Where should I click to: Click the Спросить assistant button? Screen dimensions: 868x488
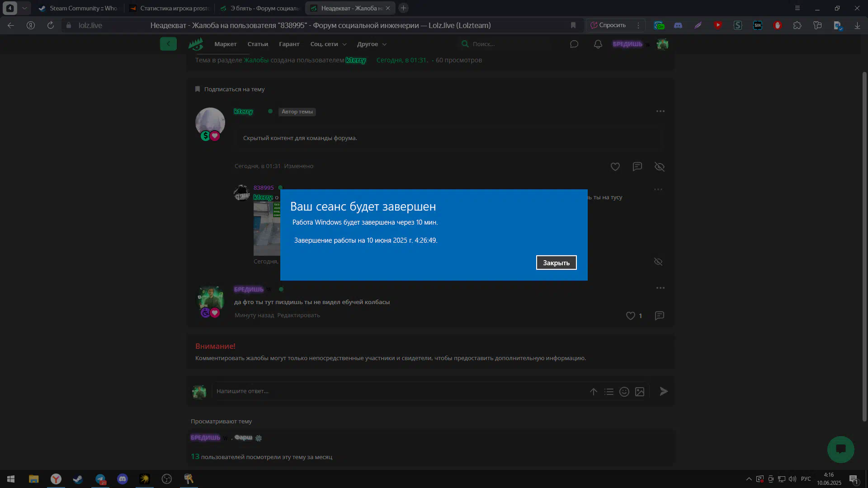[x=609, y=25]
